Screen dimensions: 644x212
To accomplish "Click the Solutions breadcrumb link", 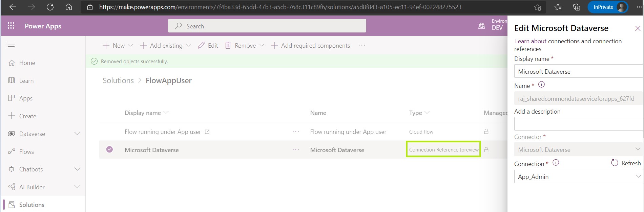I will tap(118, 80).
